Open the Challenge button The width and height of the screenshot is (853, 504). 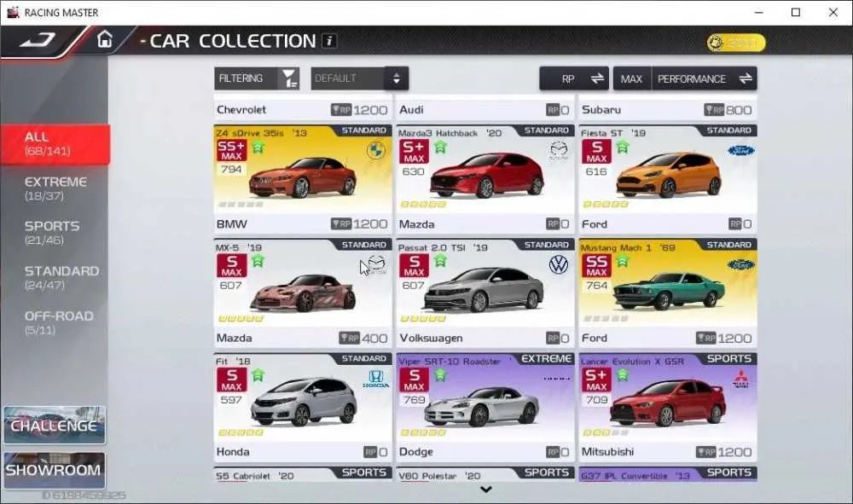click(54, 426)
